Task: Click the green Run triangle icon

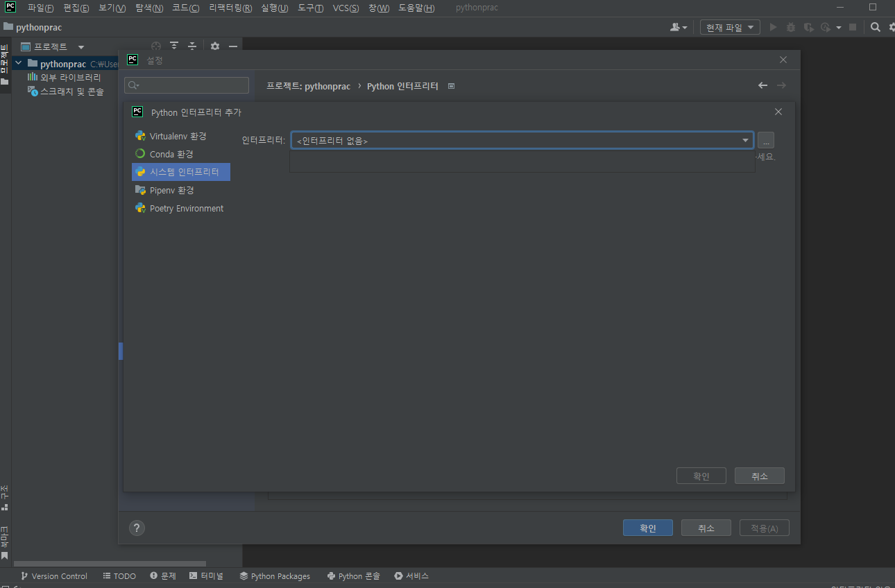Action: (774, 27)
